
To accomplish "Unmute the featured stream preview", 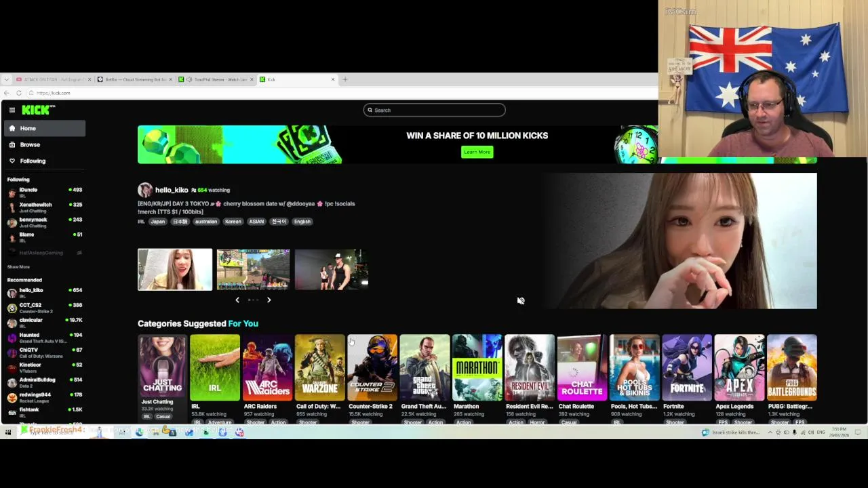I will tap(521, 301).
